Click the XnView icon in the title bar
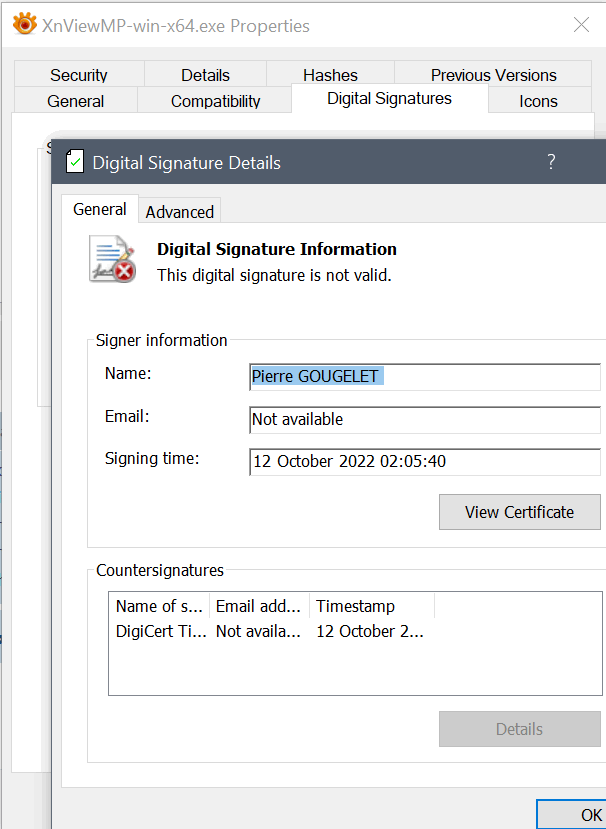Screen dimensions: 606x829 pyautogui.click(x=25, y=25)
